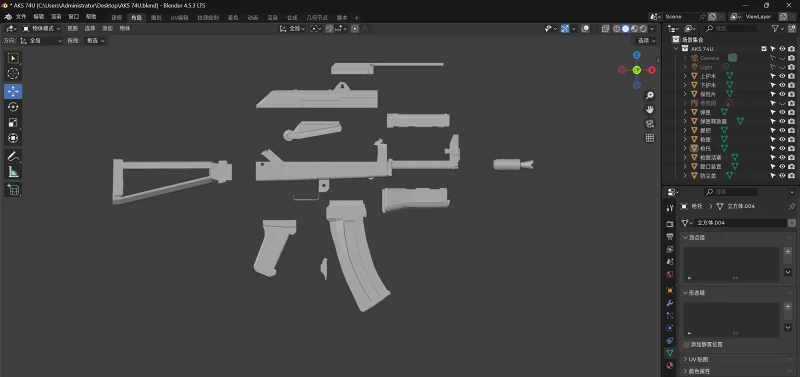Open the Tool properties tab

670,208
